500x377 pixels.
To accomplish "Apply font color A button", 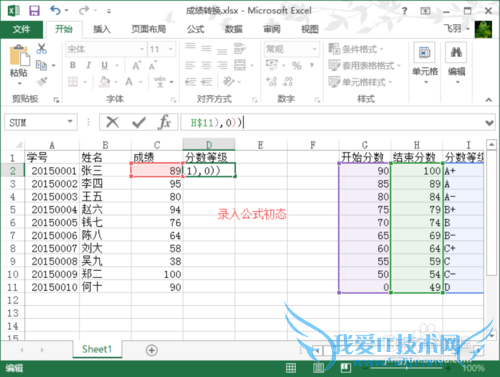I will [x=129, y=81].
